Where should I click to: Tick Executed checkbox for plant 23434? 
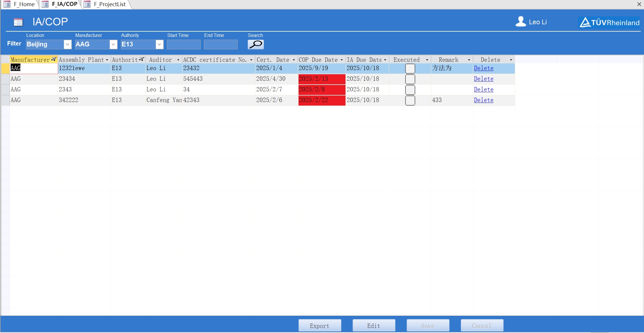(x=410, y=79)
